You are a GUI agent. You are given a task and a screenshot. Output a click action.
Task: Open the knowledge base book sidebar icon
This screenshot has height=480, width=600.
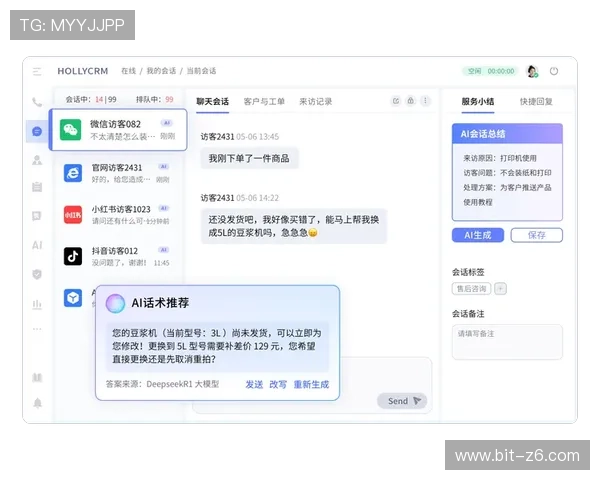(x=37, y=378)
